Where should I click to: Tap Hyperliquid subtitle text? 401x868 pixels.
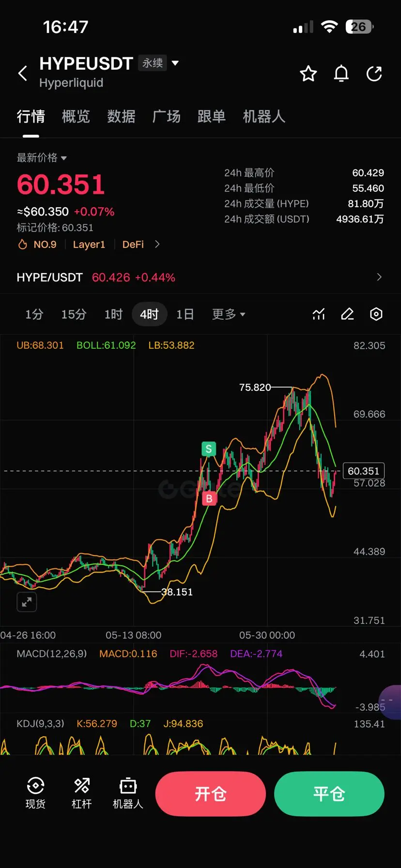tap(71, 83)
